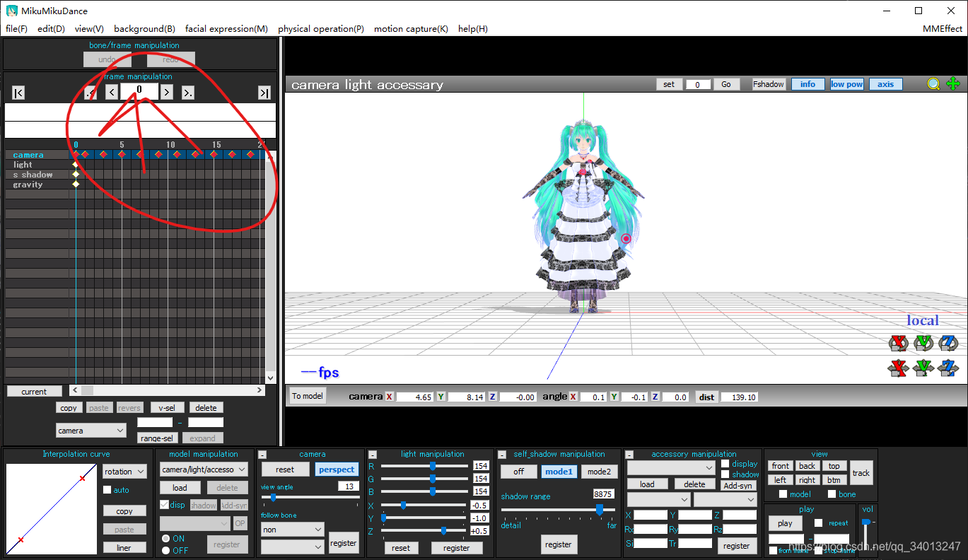Open the camera/light/accessory model dropdown
The image size is (968, 560).
pyautogui.click(x=204, y=469)
